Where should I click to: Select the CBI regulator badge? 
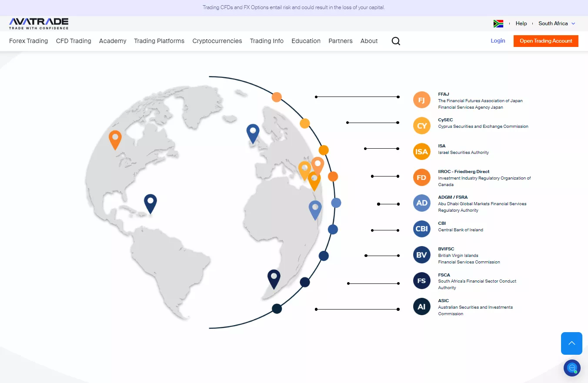point(421,229)
